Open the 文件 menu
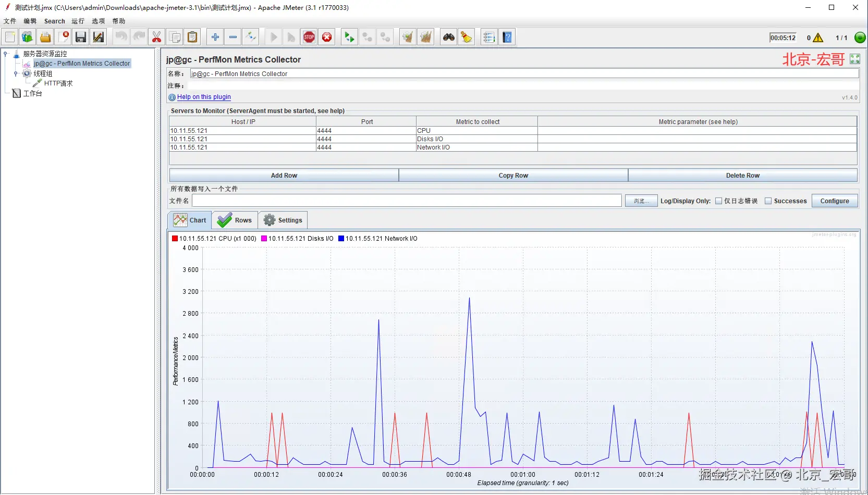 [x=10, y=21]
